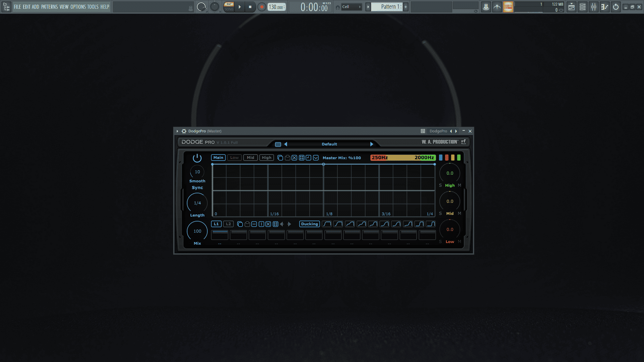Screen dimensions: 644x362
Task: Select layer L1
Action: pos(216,224)
